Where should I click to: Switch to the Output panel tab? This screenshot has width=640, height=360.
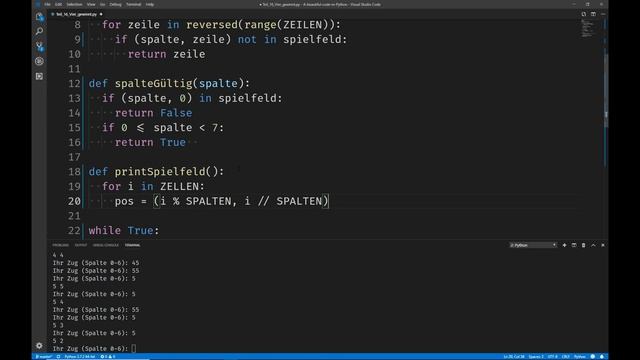81,245
